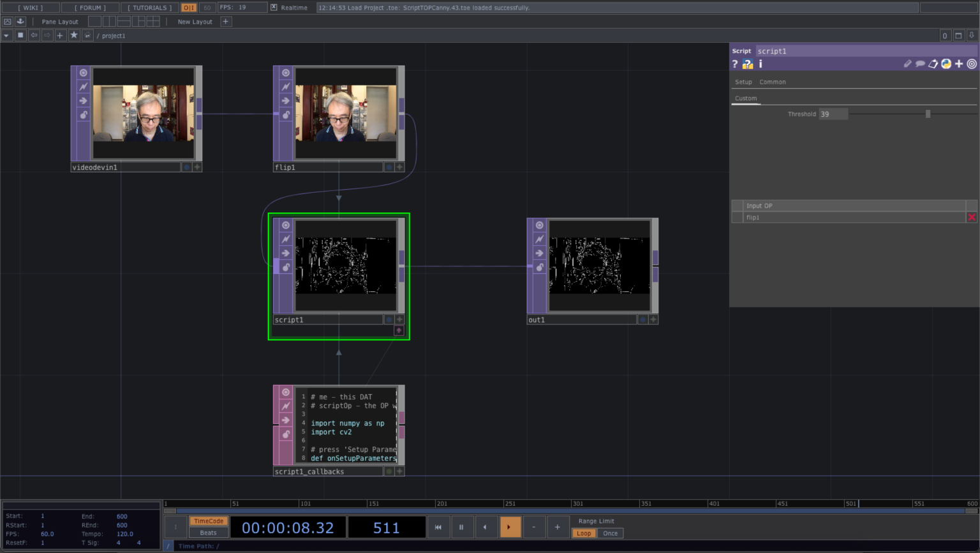Go back with left arrow in path bar
This screenshot has width=980, height=553.
(34, 35)
